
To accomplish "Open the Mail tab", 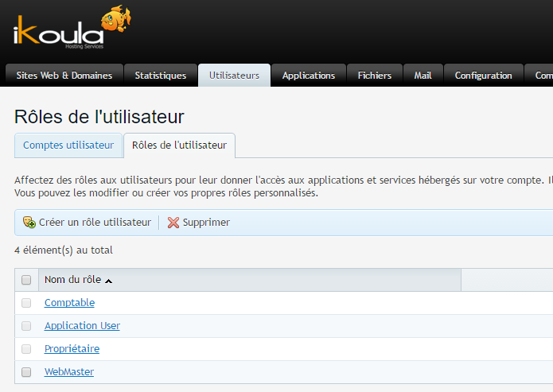I will tap(423, 76).
